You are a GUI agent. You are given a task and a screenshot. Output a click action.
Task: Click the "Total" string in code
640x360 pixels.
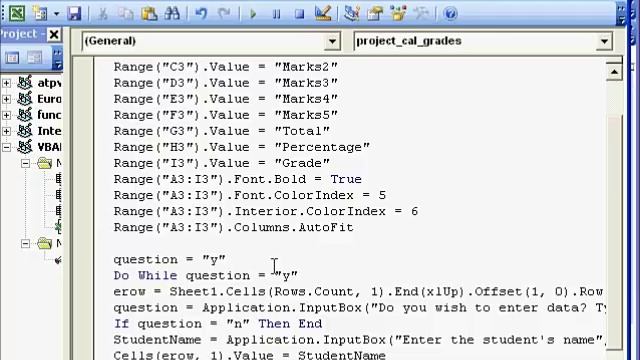point(302,131)
